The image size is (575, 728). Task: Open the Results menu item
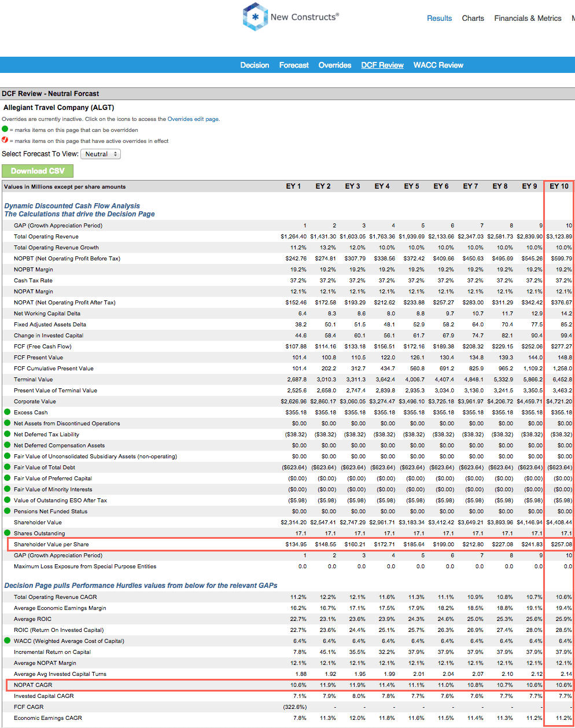click(x=440, y=19)
